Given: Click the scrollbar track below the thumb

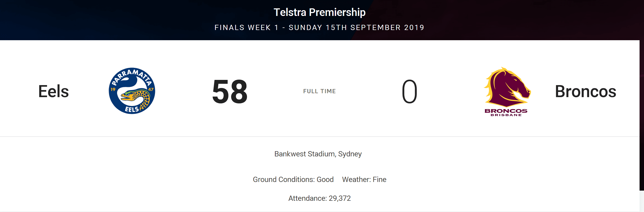Looking at the screenshot, I should click(642, 201).
